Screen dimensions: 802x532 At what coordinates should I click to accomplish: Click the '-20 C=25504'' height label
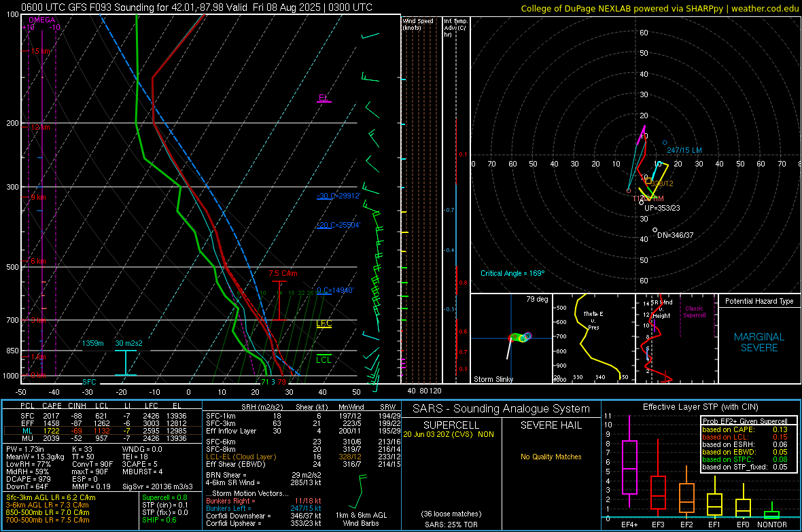pyautogui.click(x=338, y=225)
